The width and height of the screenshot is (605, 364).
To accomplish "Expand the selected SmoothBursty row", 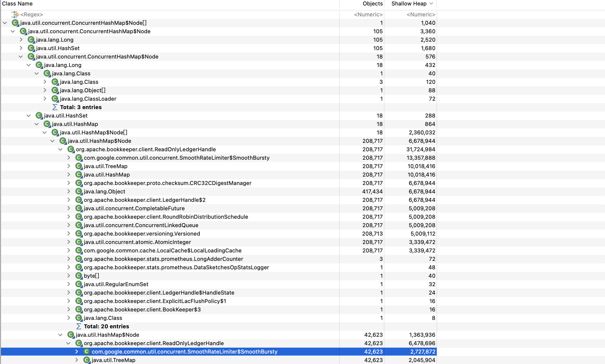I will 77,352.
